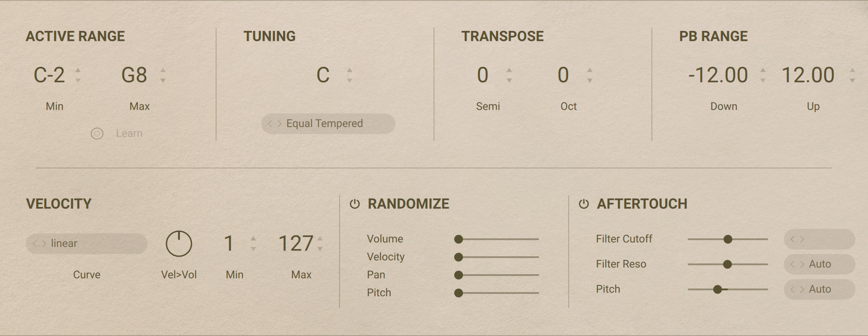
Task: Open the Aftertouch Pitch Auto dropdown
Action: (819, 289)
